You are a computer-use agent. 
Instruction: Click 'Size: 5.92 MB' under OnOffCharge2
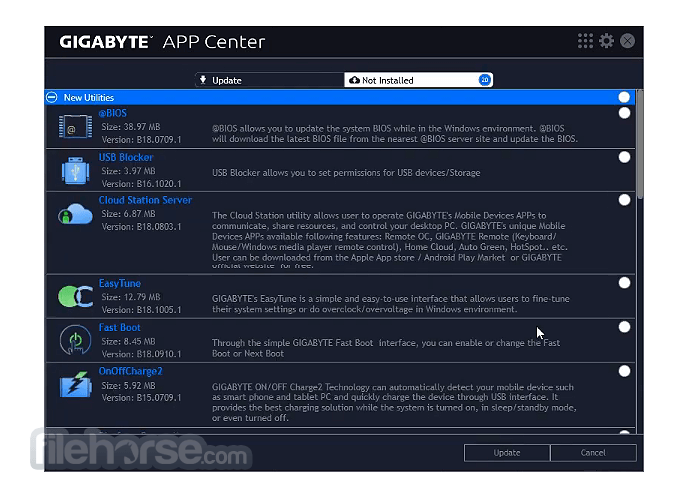pyautogui.click(x=128, y=386)
